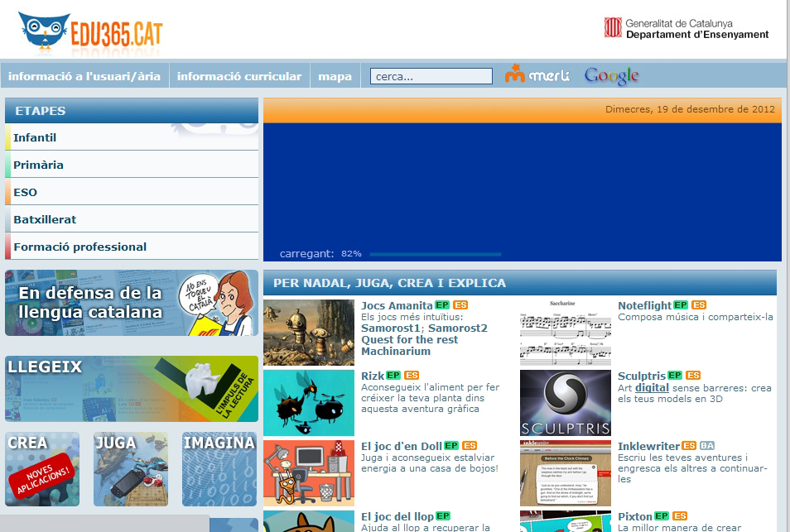
Task: Click the EDU365.CAT owl logo
Action: [91, 33]
